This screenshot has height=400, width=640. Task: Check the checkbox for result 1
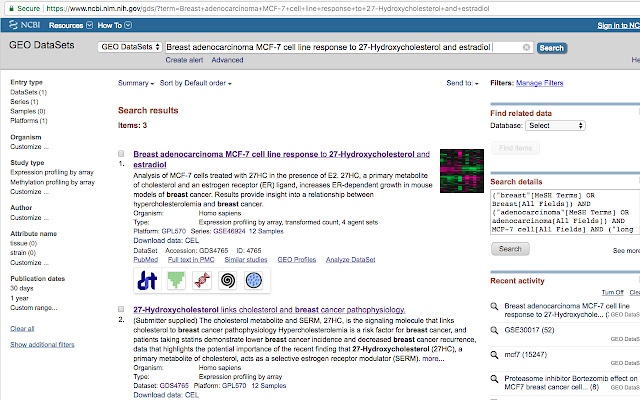[121, 153]
